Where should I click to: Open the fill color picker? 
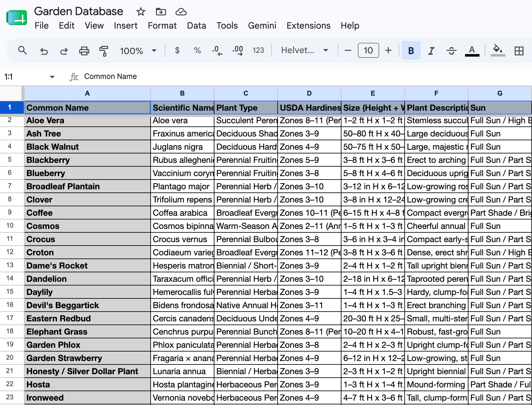tap(498, 51)
